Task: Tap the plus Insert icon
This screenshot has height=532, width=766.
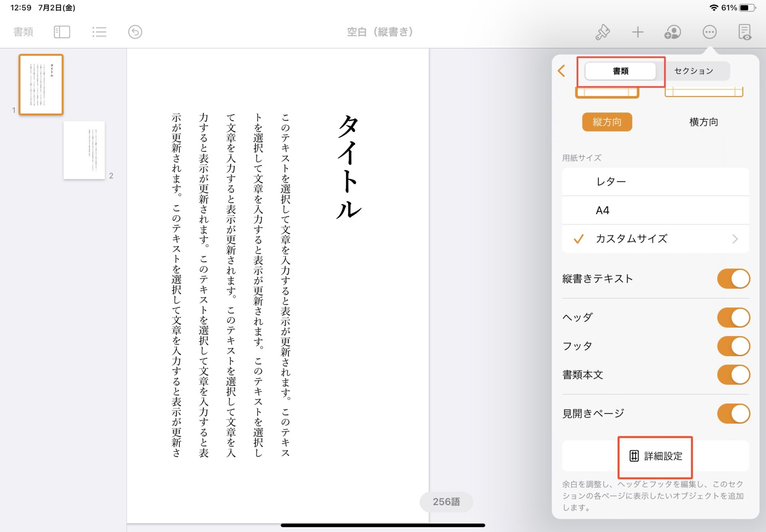Action: coord(638,32)
